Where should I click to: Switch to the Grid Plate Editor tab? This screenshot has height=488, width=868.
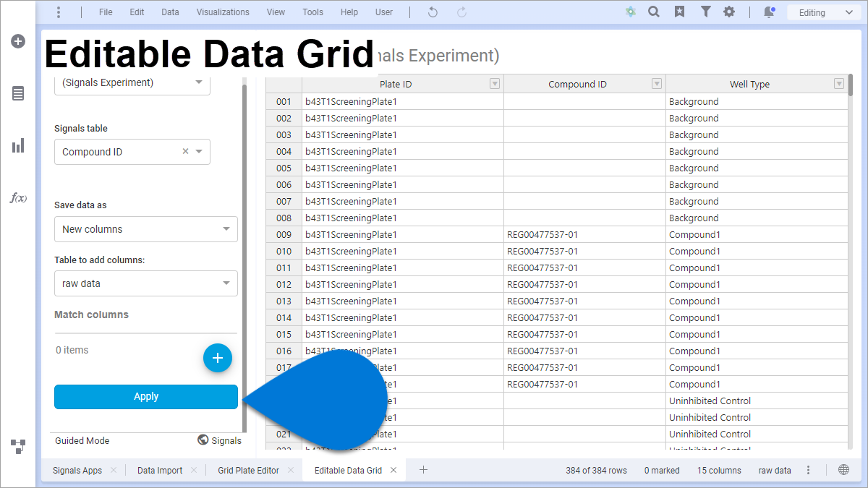[x=248, y=471]
